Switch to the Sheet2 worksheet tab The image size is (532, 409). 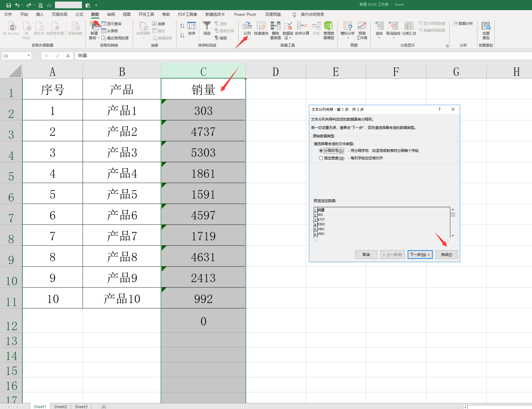[61, 406]
